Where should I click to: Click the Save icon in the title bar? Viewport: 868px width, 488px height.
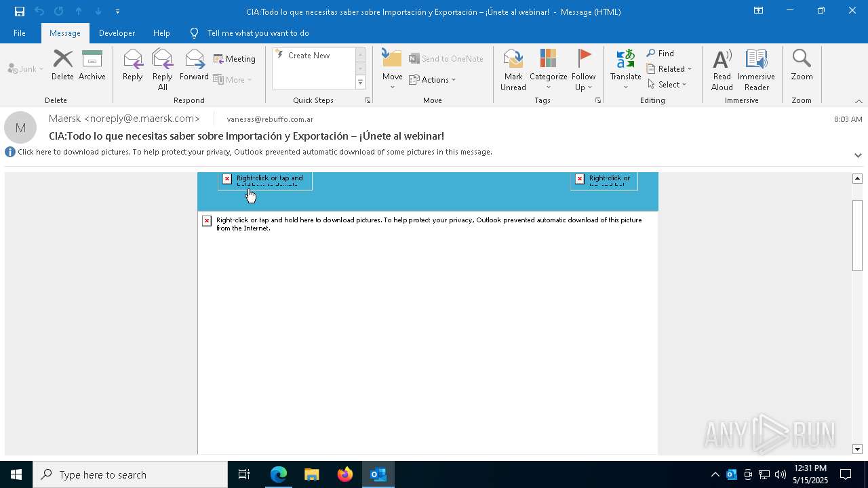[20, 12]
